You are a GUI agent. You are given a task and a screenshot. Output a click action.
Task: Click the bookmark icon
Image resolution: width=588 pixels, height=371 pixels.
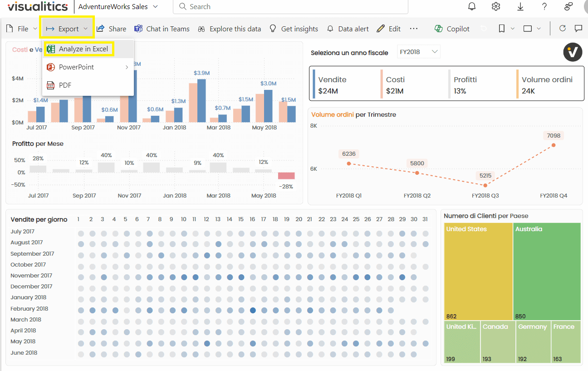coord(501,29)
